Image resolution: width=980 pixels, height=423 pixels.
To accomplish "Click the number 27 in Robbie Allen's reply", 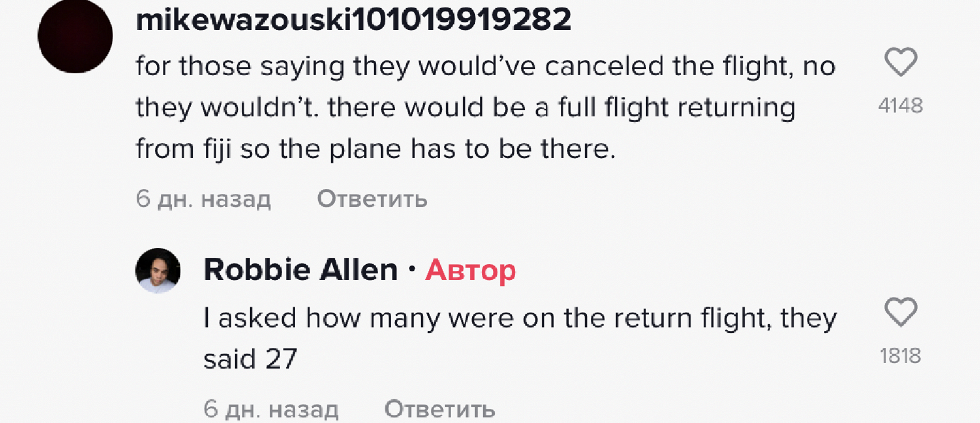I will pos(281,360).
